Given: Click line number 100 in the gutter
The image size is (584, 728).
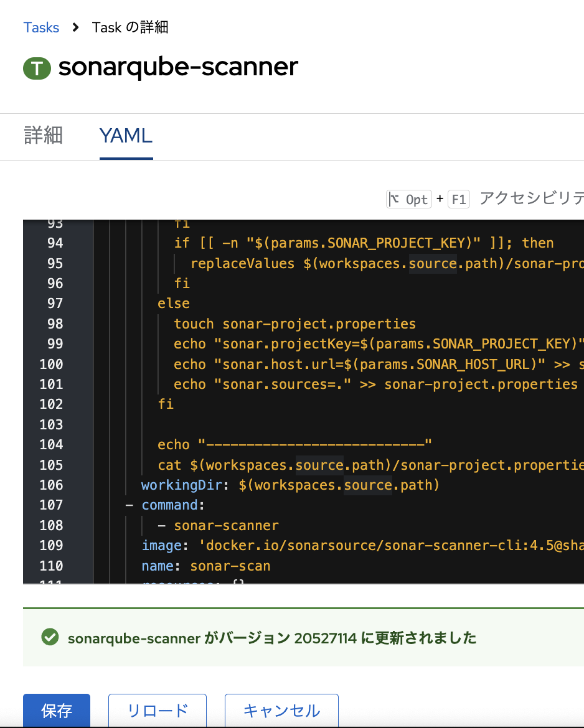Looking at the screenshot, I should point(51,364).
